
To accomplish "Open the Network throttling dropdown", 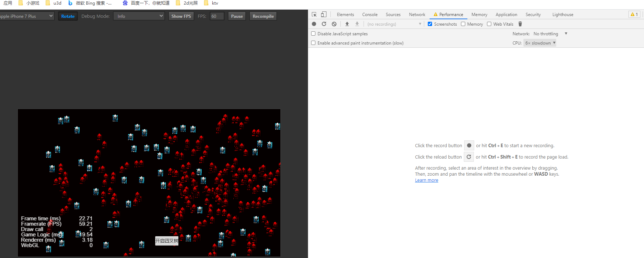I will pos(550,34).
